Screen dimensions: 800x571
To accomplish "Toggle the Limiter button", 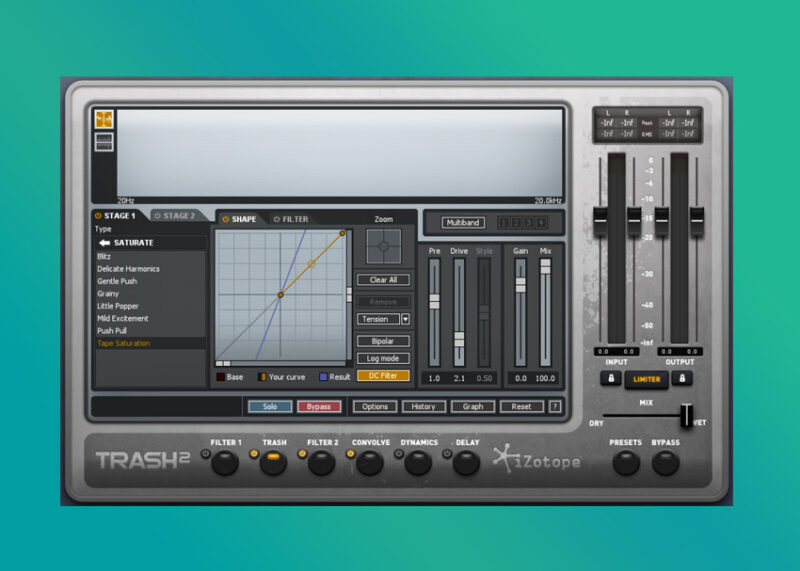I will click(646, 379).
